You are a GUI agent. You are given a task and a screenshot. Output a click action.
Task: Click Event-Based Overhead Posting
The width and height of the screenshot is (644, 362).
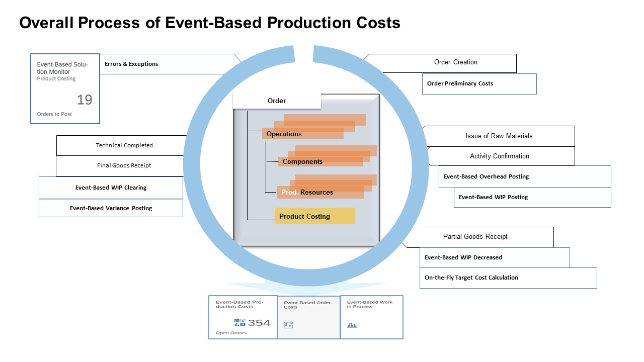486,176
